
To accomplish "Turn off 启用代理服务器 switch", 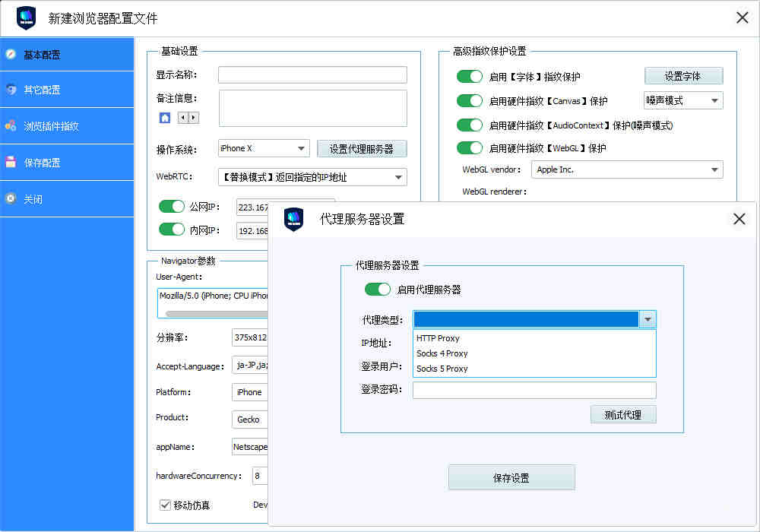I will (x=378, y=290).
